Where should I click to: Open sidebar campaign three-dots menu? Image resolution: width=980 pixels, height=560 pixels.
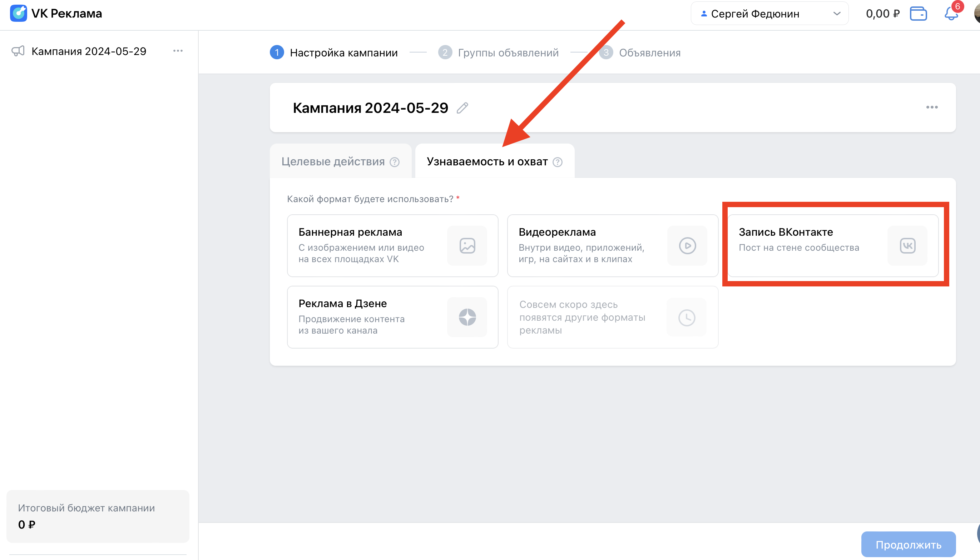178,51
